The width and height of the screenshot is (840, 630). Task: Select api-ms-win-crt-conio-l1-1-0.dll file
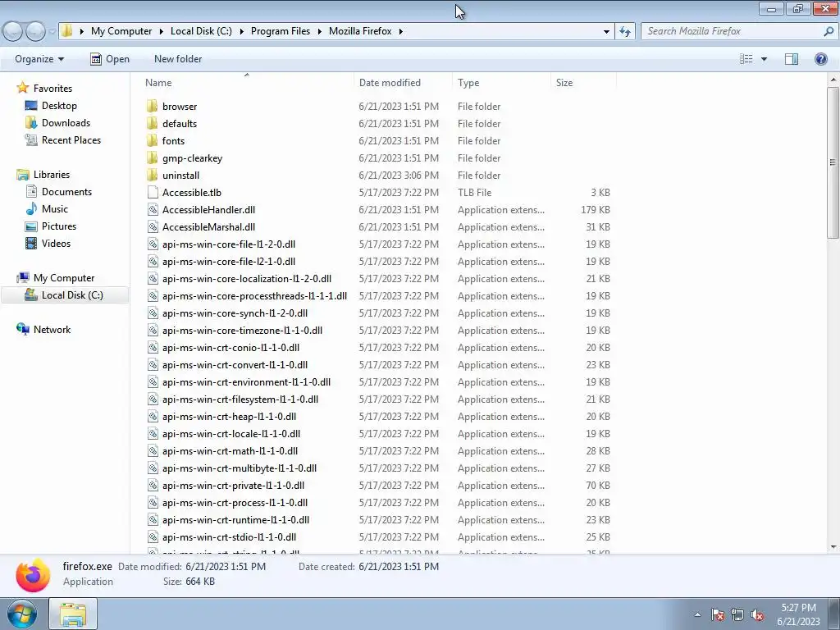tap(231, 347)
